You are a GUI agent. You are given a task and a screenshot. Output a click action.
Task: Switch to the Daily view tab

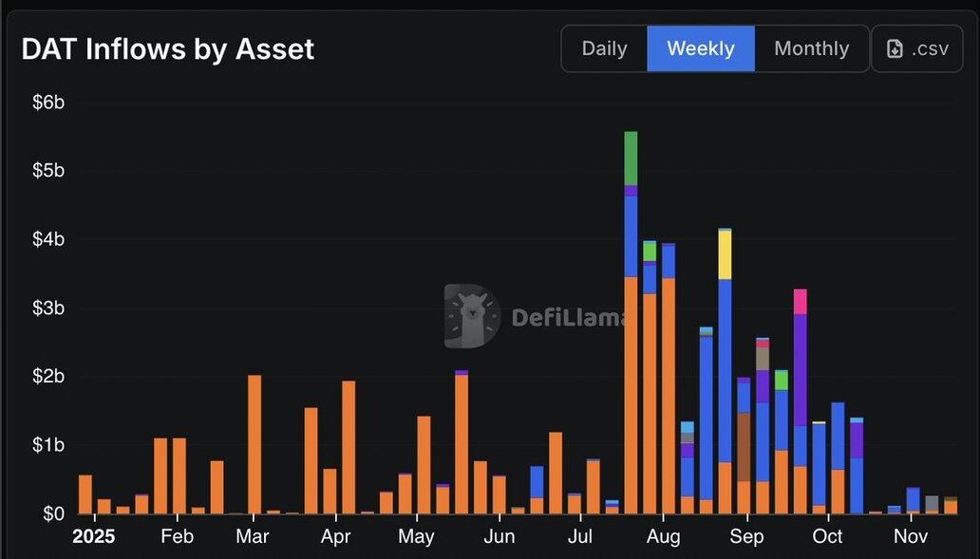pyautogui.click(x=604, y=48)
